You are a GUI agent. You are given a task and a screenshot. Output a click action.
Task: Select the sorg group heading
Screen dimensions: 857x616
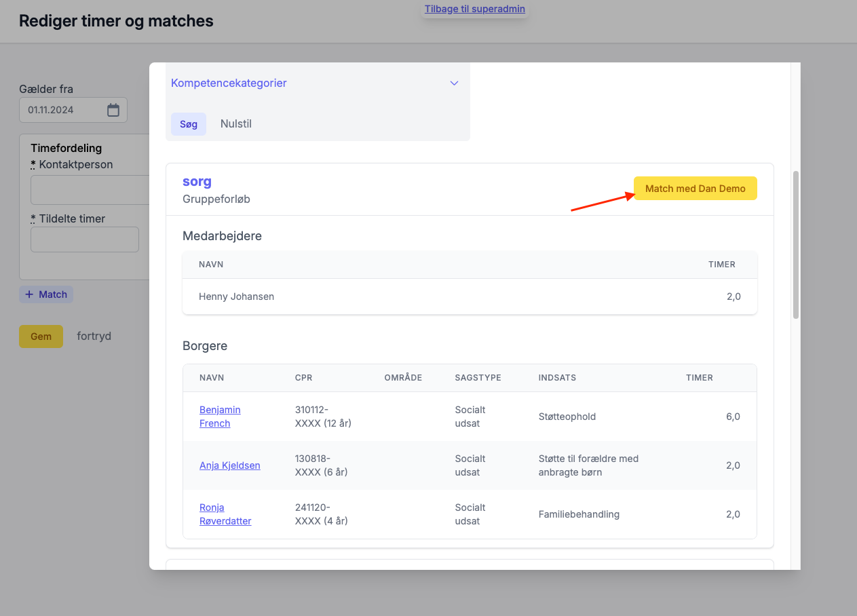tap(197, 182)
